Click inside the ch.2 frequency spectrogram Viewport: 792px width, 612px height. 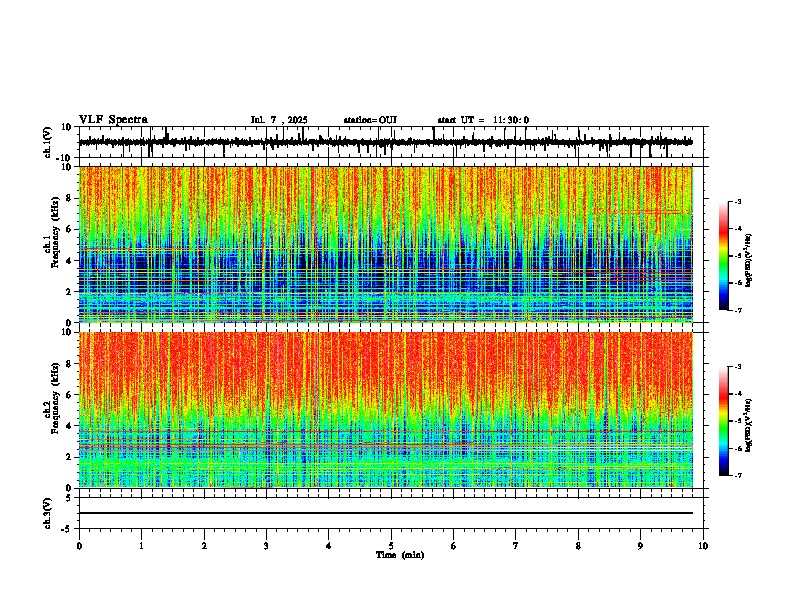tap(385, 410)
